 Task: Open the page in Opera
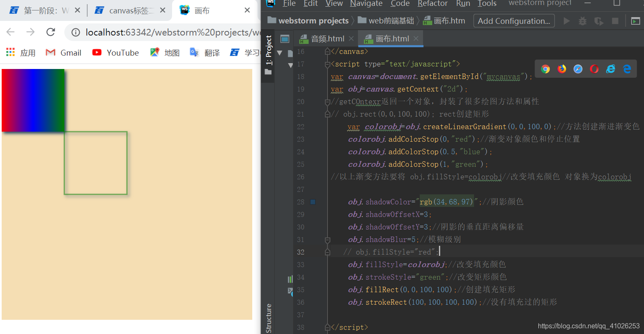[594, 69]
